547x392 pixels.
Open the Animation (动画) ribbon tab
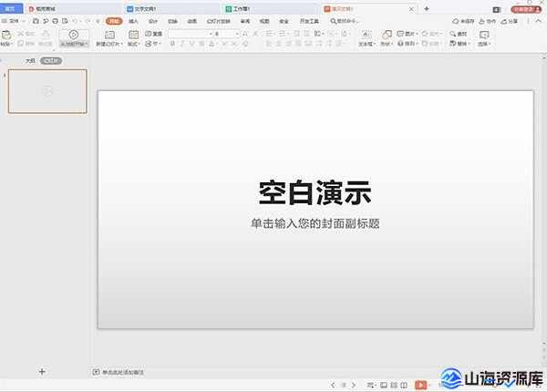pos(191,21)
